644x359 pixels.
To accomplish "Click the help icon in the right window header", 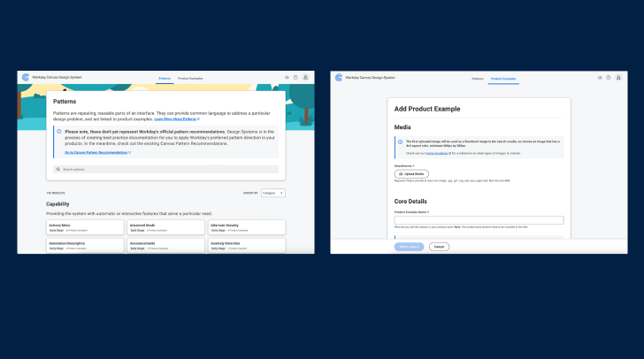I will point(609,78).
